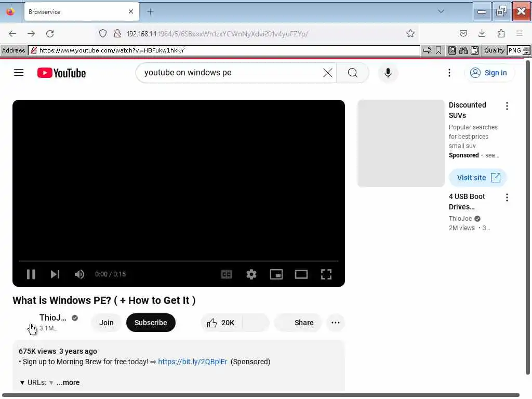Sign in to YouTube
The width and height of the screenshot is (532, 399).
[488, 73]
